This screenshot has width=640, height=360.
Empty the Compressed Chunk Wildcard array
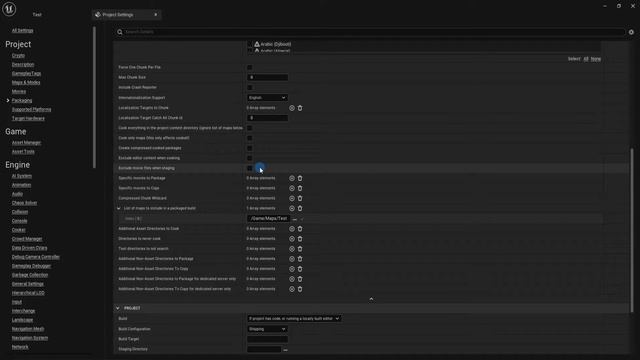pyautogui.click(x=300, y=198)
